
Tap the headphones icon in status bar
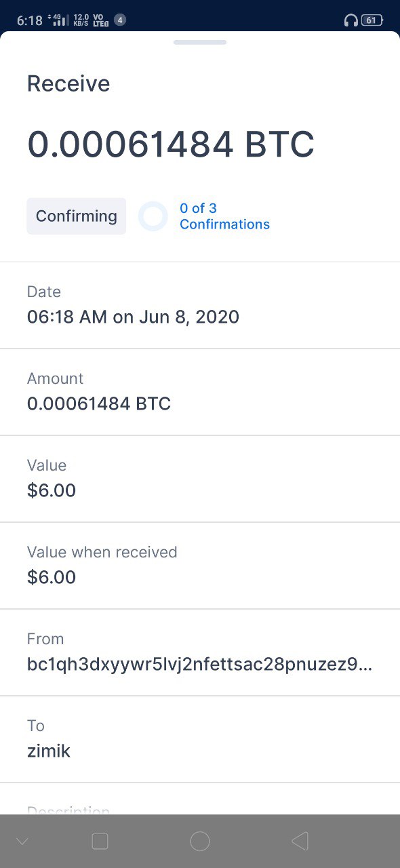coord(351,20)
